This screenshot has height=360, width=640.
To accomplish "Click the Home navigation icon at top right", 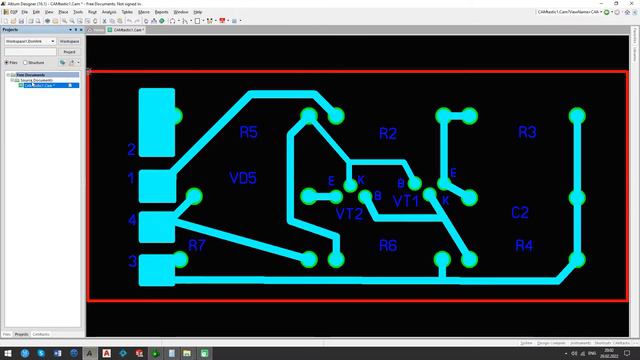I will point(627,12).
